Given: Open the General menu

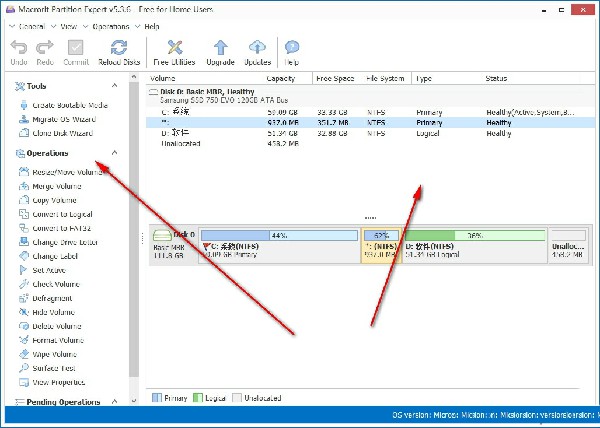Looking at the screenshot, I should [x=31, y=24].
